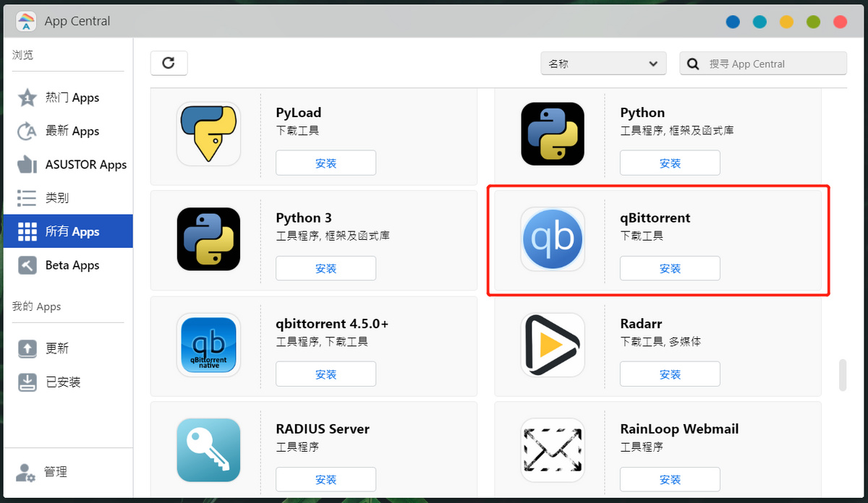Image resolution: width=868 pixels, height=503 pixels.
Task: Click the 已安装 download icon
Action: pyautogui.click(x=27, y=382)
